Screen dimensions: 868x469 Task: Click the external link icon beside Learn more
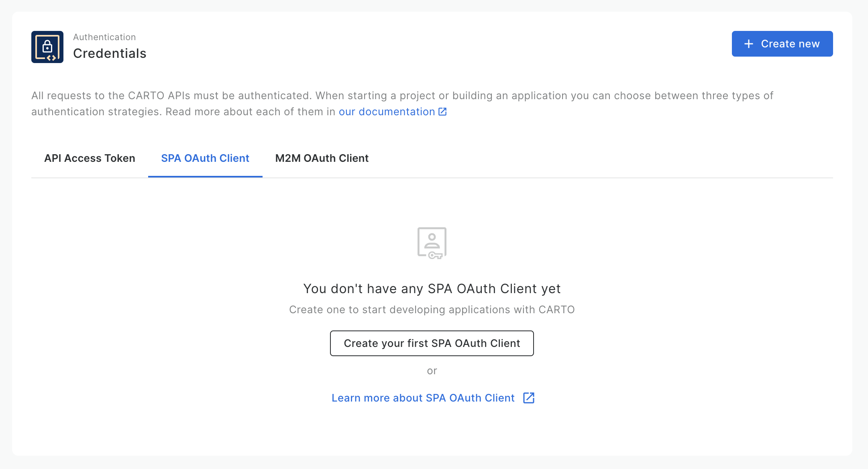[528, 398]
